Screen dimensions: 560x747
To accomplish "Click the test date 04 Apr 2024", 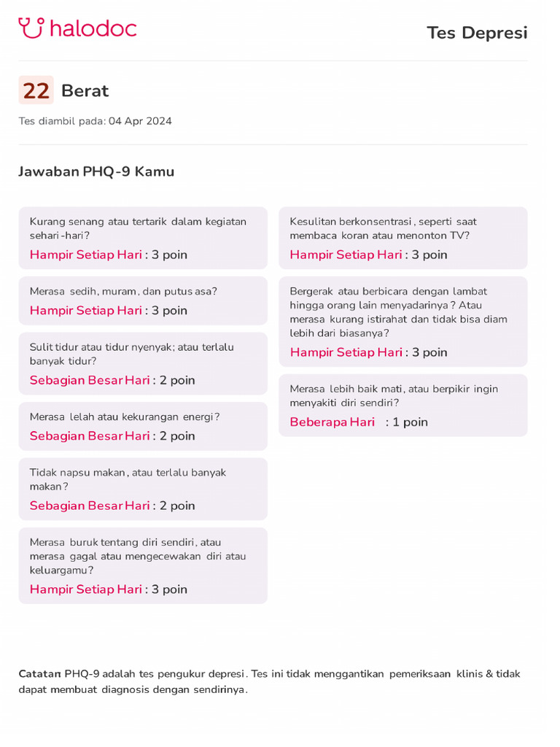I will coord(140,121).
